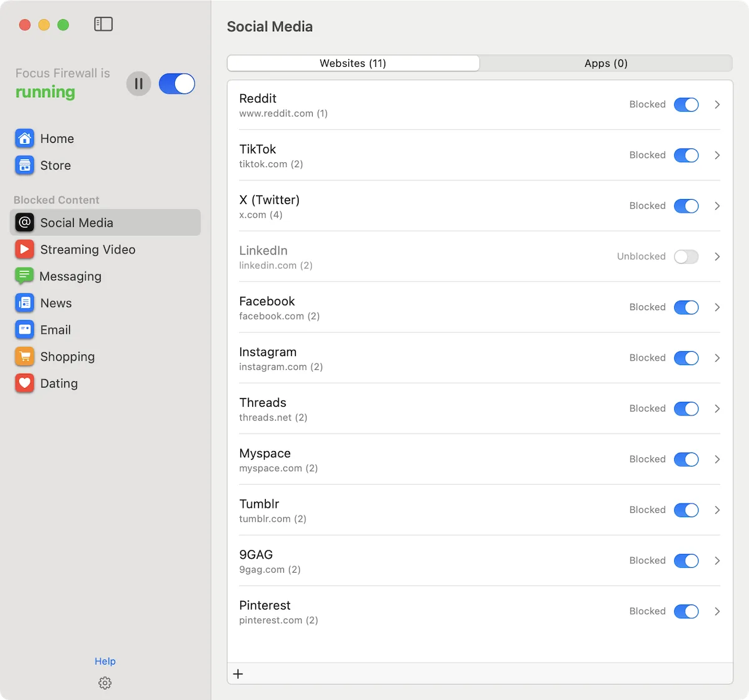Select Email in the sidebar
This screenshot has width=749, height=700.
pos(105,330)
